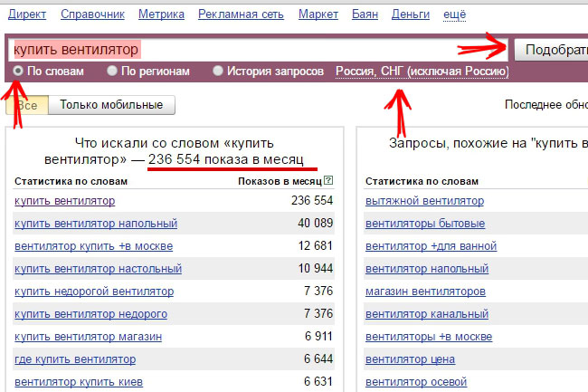Click the Подобрать button
This screenshot has width=588, height=392.
pos(551,50)
